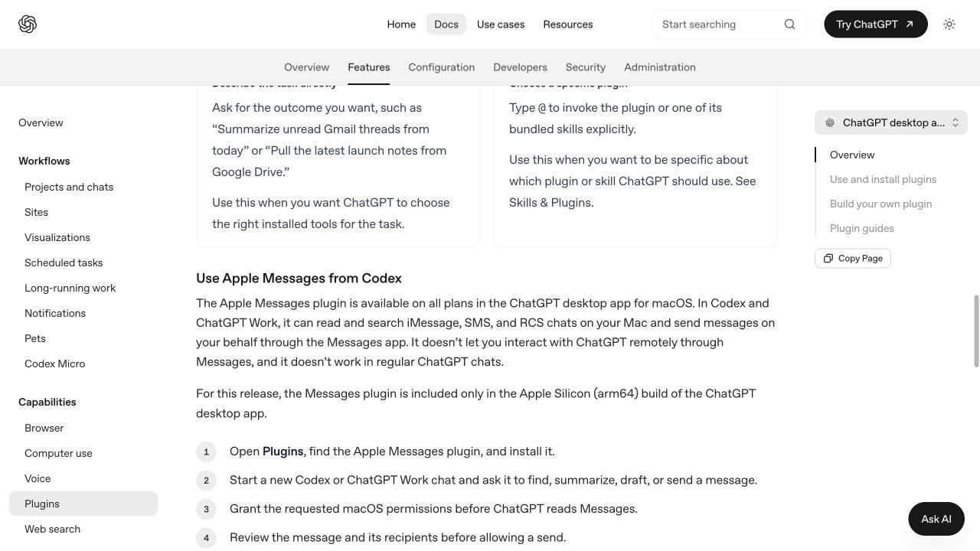This screenshot has height=551, width=980.
Task: Jump to Build your own plugin section
Action: tap(880, 204)
